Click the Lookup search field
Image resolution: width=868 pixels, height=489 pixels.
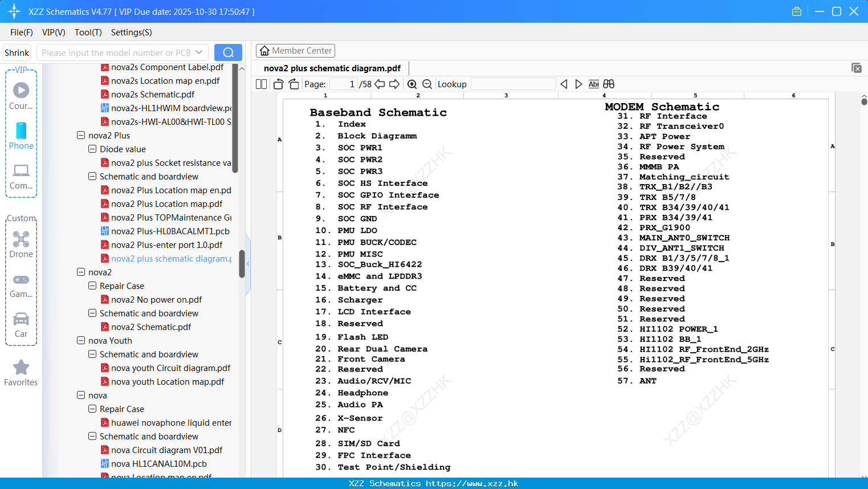[x=513, y=84]
